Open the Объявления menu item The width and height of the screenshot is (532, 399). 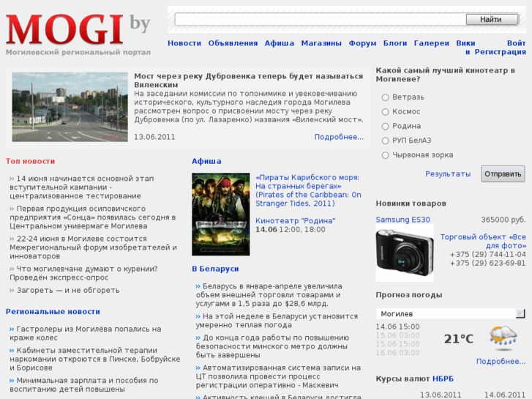[x=233, y=43]
